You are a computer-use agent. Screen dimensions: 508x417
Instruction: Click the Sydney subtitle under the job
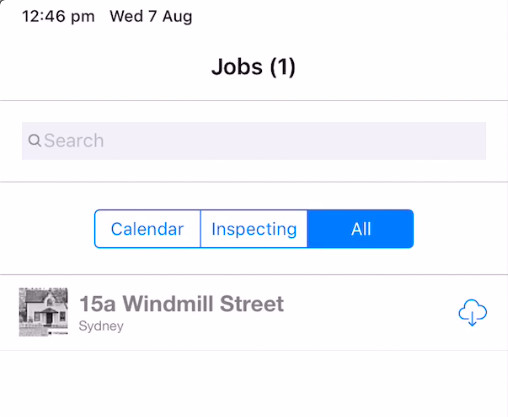click(x=101, y=326)
